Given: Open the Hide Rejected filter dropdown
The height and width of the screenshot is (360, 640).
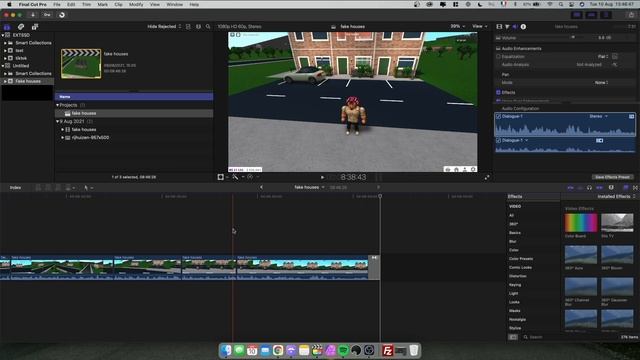Looking at the screenshot, I should click(164, 27).
